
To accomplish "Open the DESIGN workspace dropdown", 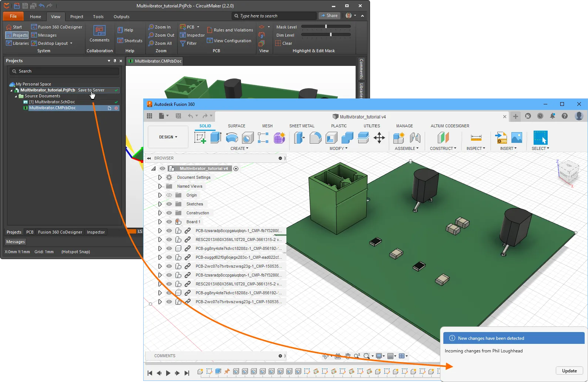I will (168, 137).
